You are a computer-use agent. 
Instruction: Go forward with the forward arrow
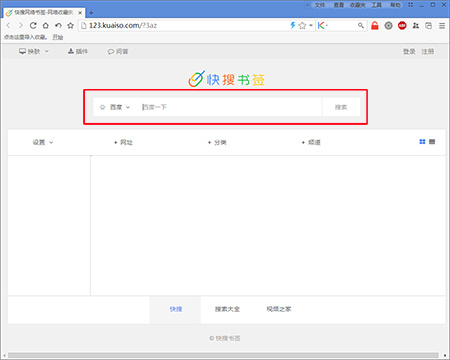(x=21, y=25)
